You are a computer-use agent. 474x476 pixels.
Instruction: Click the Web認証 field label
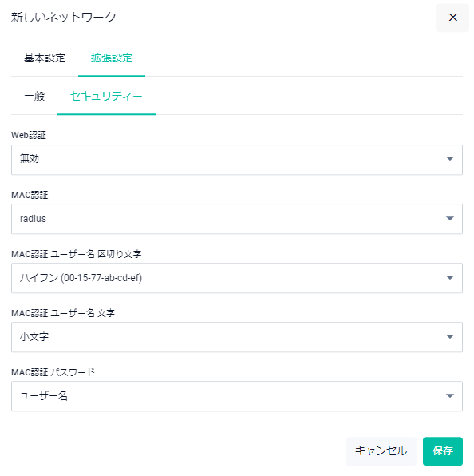pyautogui.click(x=29, y=135)
